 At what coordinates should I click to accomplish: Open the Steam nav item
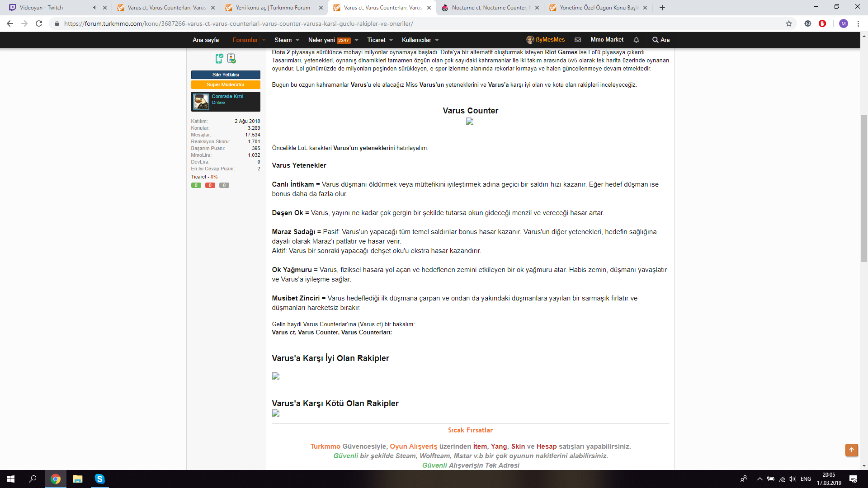coord(283,40)
